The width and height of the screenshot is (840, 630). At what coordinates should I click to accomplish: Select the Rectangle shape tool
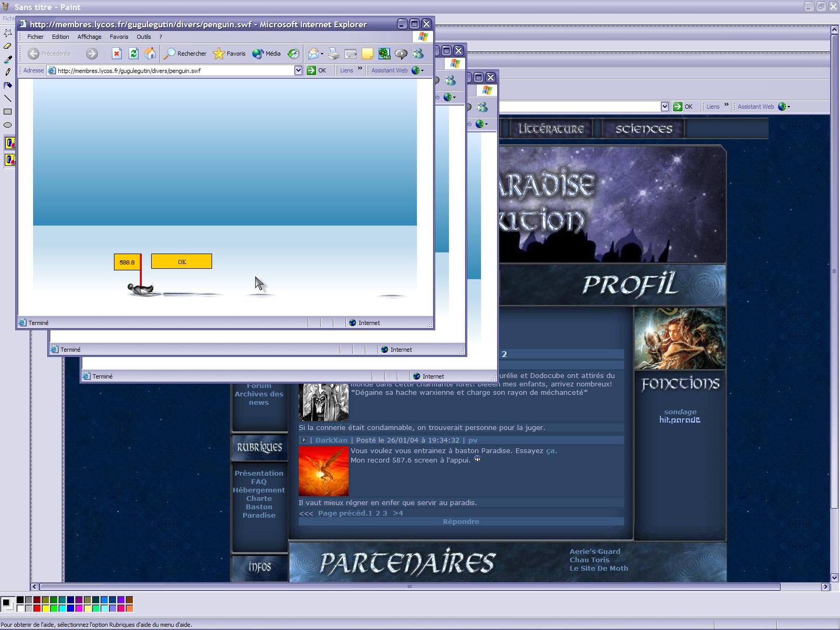[x=8, y=111]
